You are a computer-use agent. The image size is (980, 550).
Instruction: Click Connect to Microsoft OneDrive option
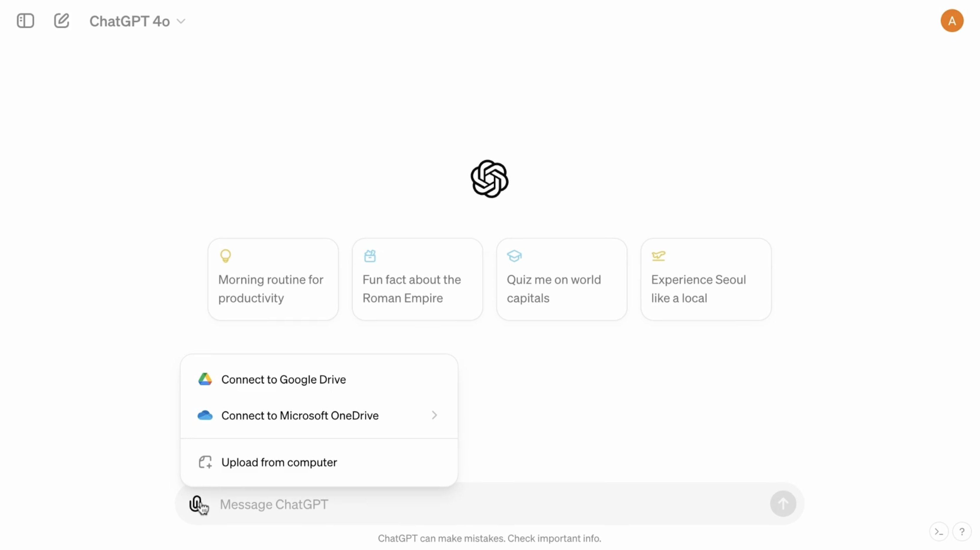click(319, 415)
